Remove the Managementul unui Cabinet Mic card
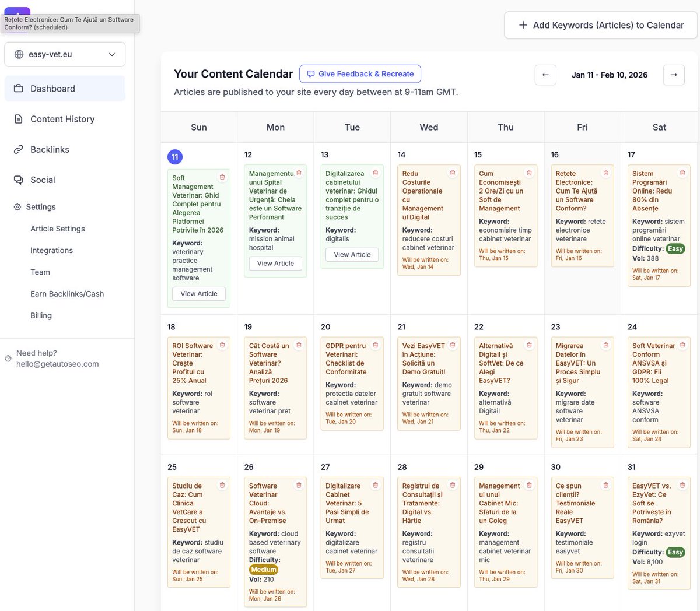The width and height of the screenshot is (700, 611). tap(529, 485)
